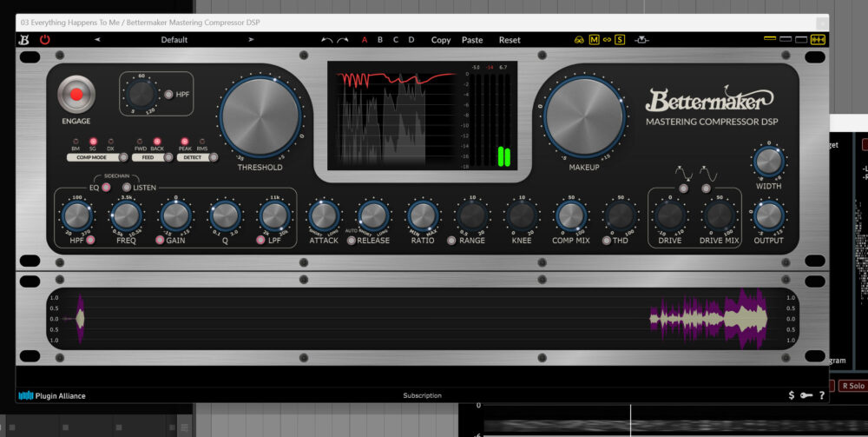Toggle the THD enable button
This screenshot has height=437, width=868.
click(606, 240)
